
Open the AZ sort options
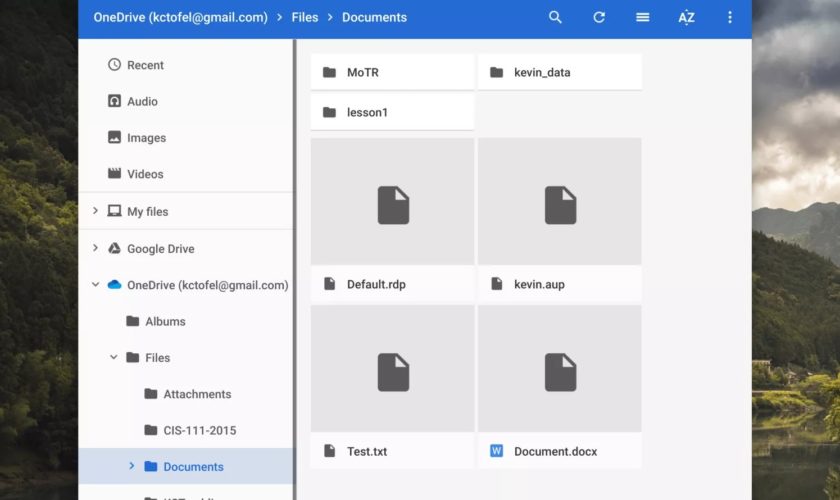click(686, 17)
